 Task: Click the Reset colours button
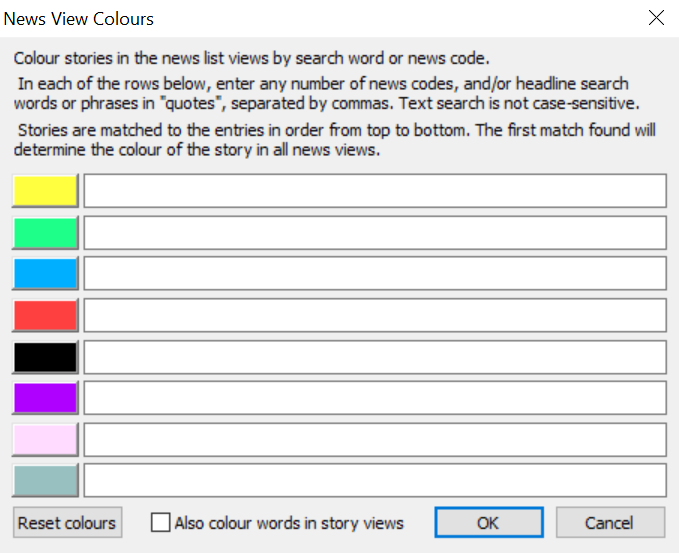pyautogui.click(x=68, y=523)
